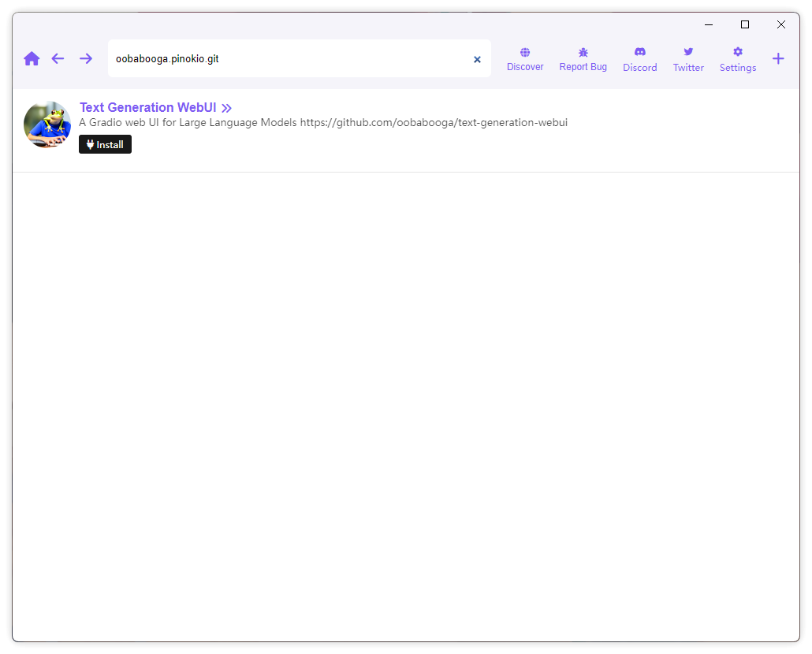This screenshot has height=654, width=812.
Task: Install Text Generation WebUI
Action: click(105, 144)
